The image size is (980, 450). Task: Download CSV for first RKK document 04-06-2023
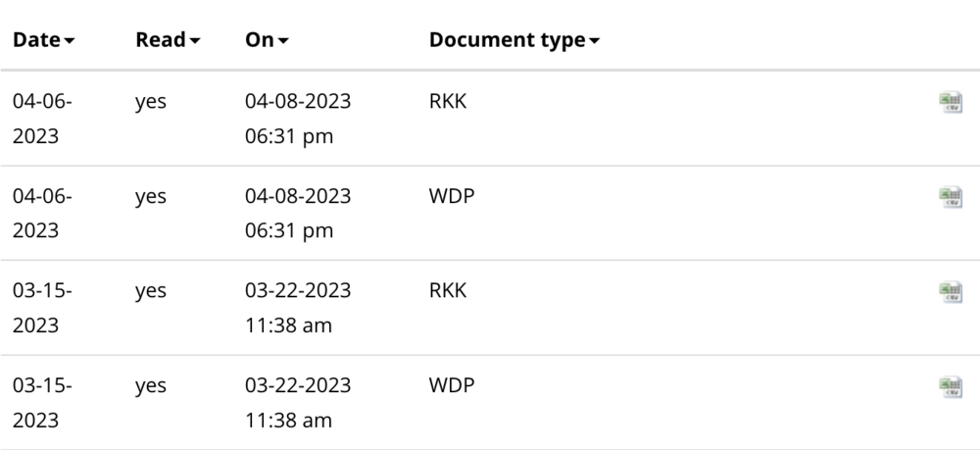tap(950, 102)
